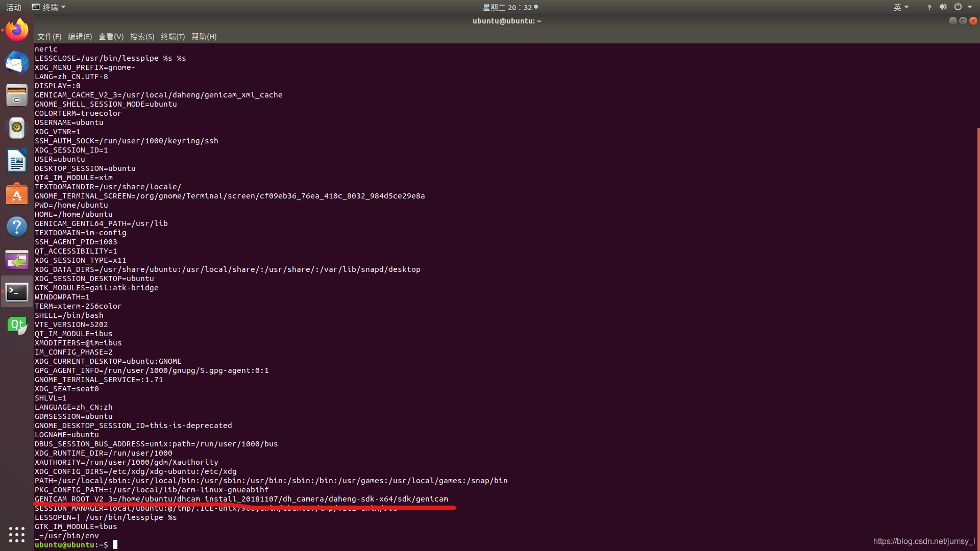This screenshot has width=980, height=551.
Task: Open the 搜索(S) menu
Action: click(142, 37)
